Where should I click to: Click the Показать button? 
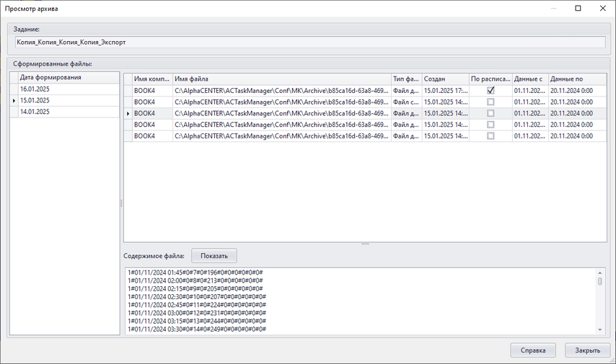tap(214, 256)
